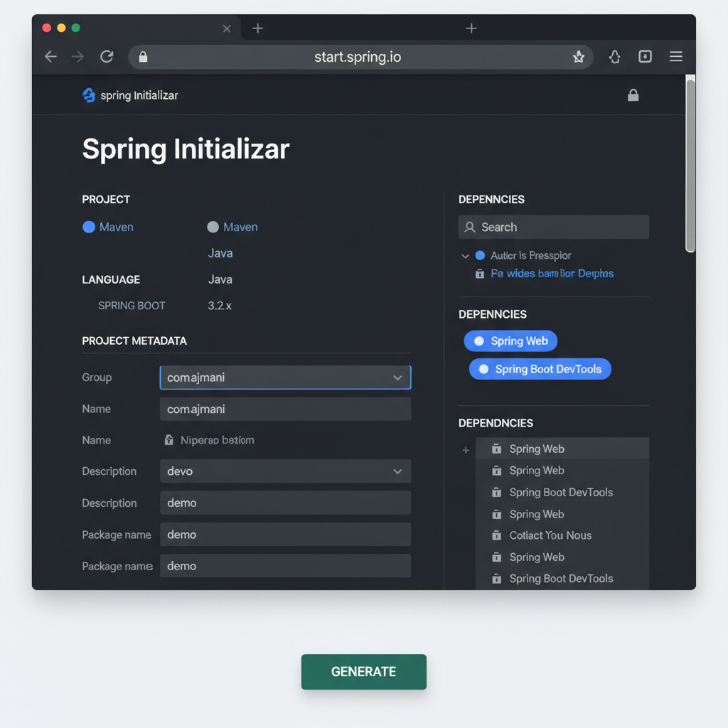Screen dimensions: 728x728
Task: Toggle the Autier is Presspior radio option
Action: point(480,255)
